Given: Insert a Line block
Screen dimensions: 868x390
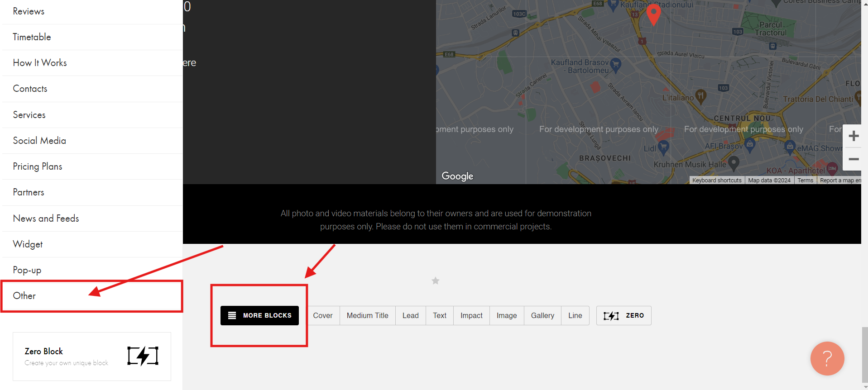Looking at the screenshot, I should pyautogui.click(x=575, y=315).
